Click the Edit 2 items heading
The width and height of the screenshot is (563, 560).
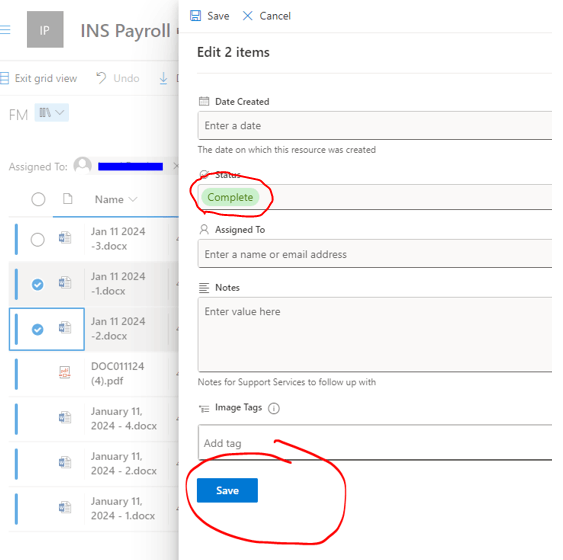[233, 52]
